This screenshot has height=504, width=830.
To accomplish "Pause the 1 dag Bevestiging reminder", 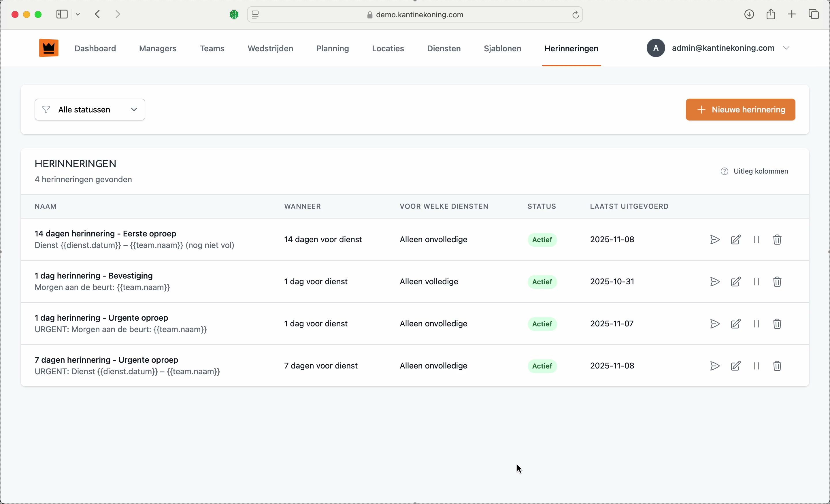I will pyautogui.click(x=757, y=282).
